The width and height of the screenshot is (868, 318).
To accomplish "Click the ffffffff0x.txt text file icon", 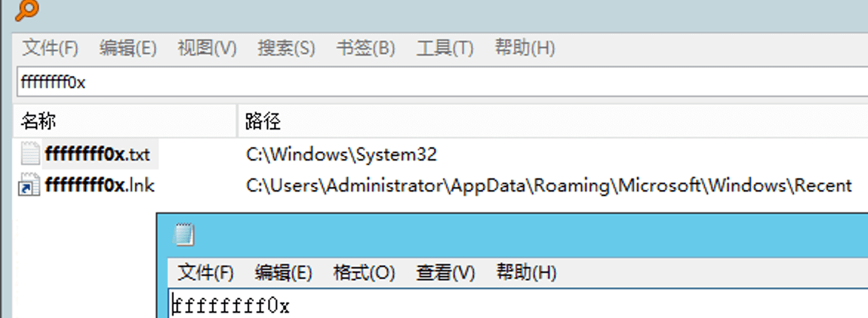I will [x=30, y=154].
